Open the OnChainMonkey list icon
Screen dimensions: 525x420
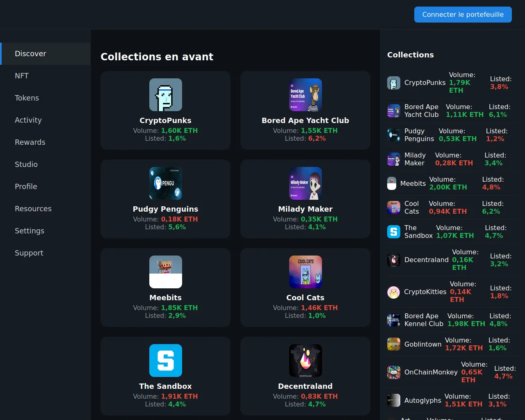[394, 372]
